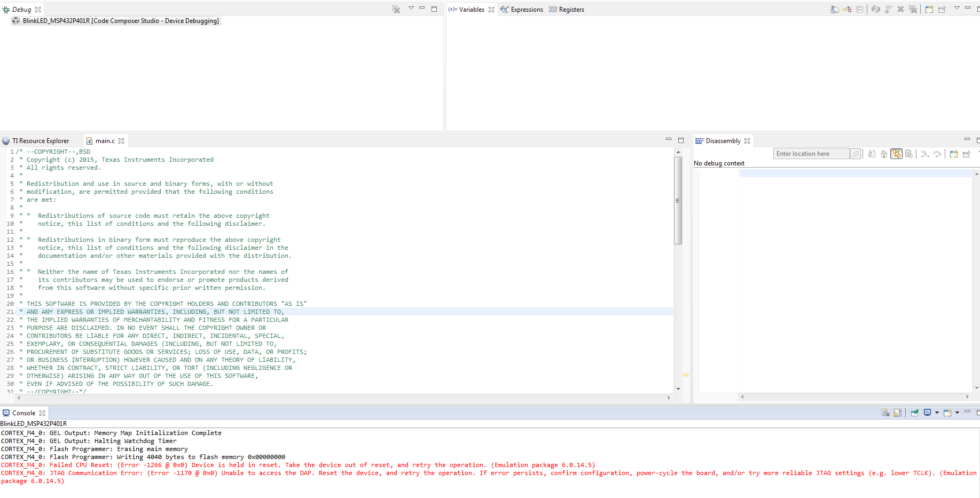Maximize the Debug view panel
This screenshot has height=498, width=980.
[434, 9]
